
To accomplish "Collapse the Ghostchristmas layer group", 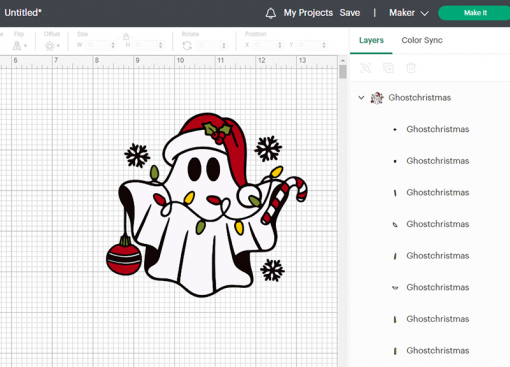I will pyautogui.click(x=361, y=98).
